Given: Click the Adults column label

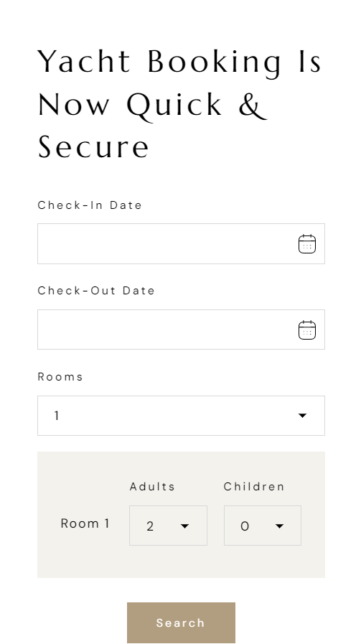Looking at the screenshot, I should coord(152,487).
